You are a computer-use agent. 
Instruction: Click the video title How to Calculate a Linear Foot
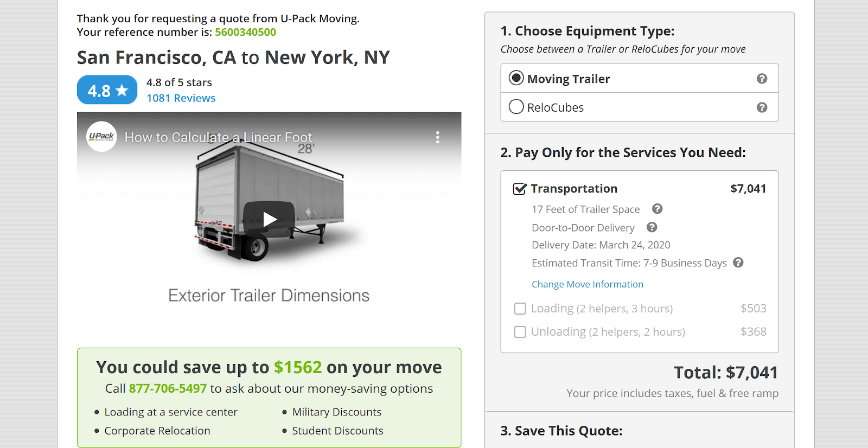tap(218, 137)
